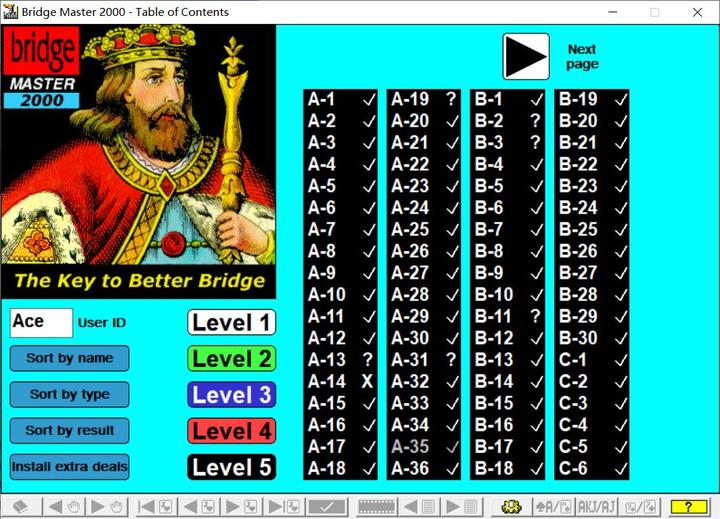The width and height of the screenshot is (720, 519).
Task: Open deal A-1
Action: 340,99
